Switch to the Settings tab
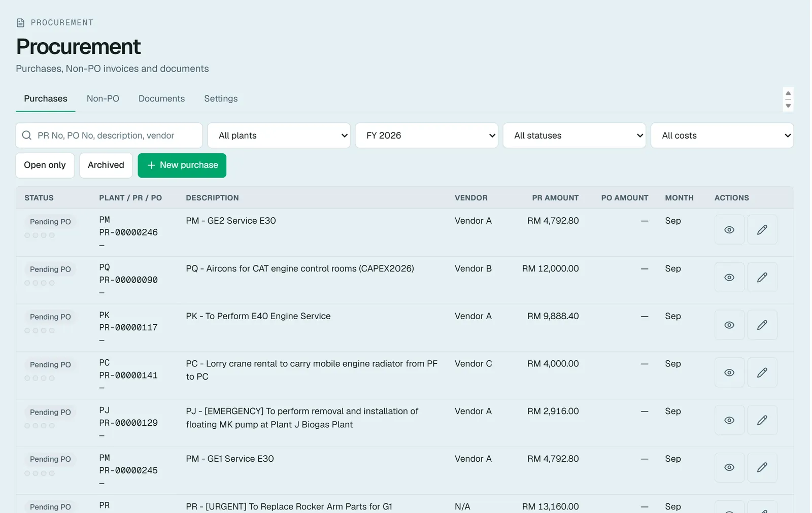Viewport: 812px width, 513px height. [x=221, y=99]
